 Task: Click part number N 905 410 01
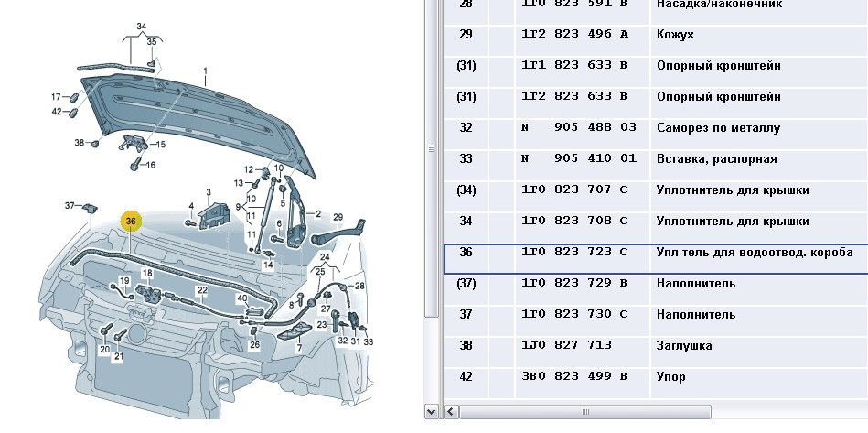click(x=579, y=159)
